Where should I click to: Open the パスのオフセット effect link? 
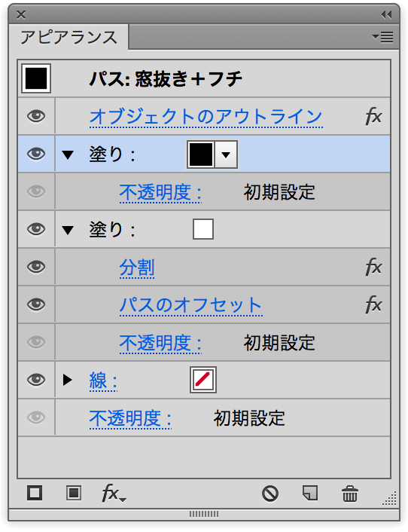click(x=190, y=305)
